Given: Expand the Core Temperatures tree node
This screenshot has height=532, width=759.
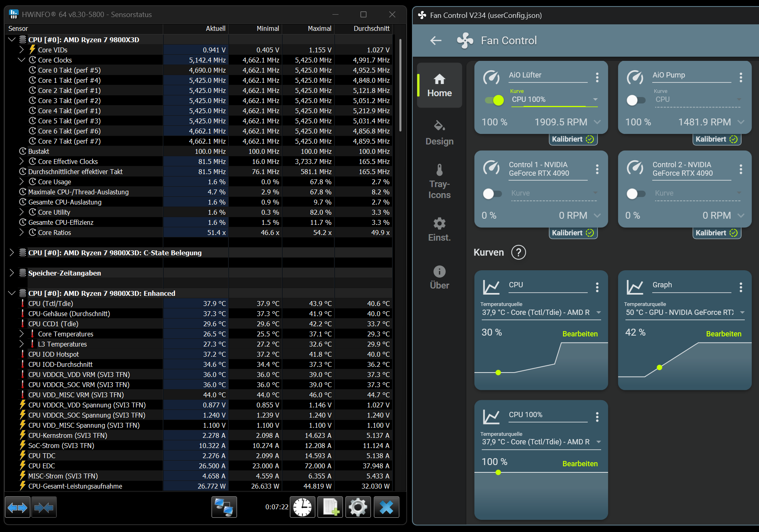Looking at the screenshot, I should (x=22, y=334).
